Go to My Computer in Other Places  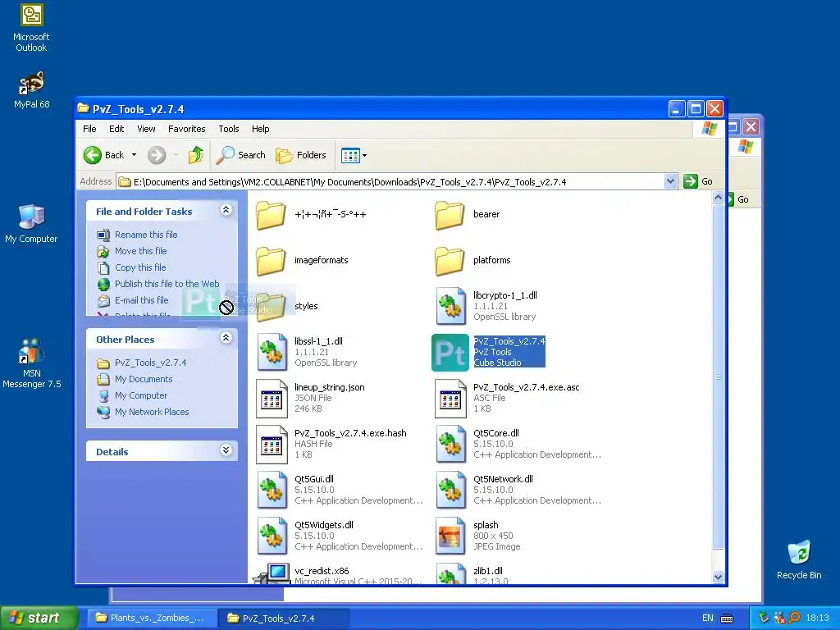(141, 395)
